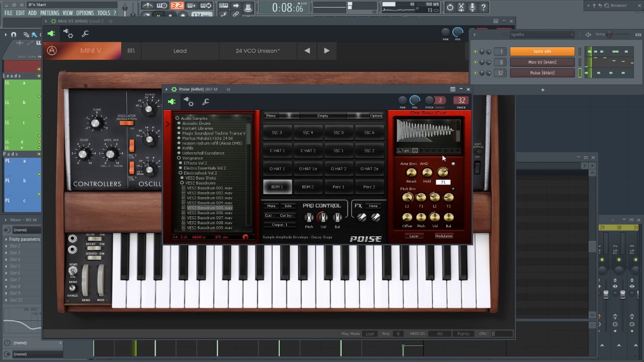Click the grid icon in the Poise title bar
This screenshot has width=644, height=362.
[453, 89]
